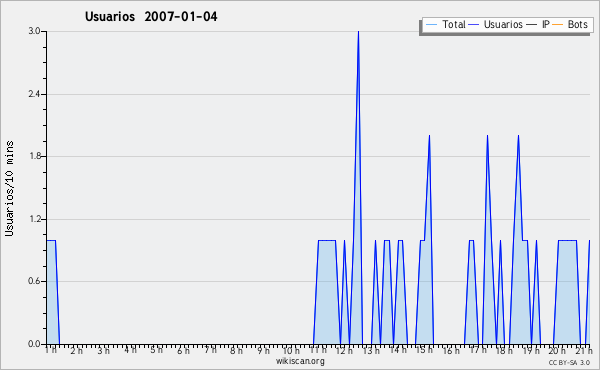The width and height of the screenshot is (600, 370).
Task: Click the y-axis label 'Usuarios/10 mins'
Action: pos(9,188)
